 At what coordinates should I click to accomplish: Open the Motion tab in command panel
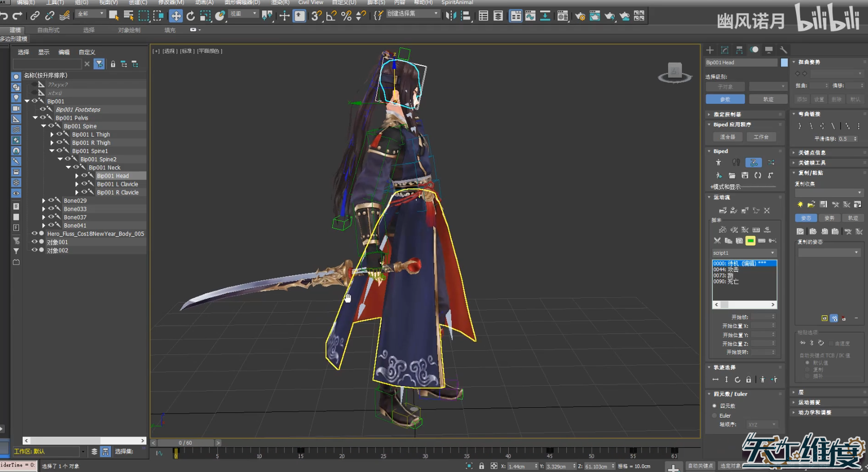click(x=754, y=50)
